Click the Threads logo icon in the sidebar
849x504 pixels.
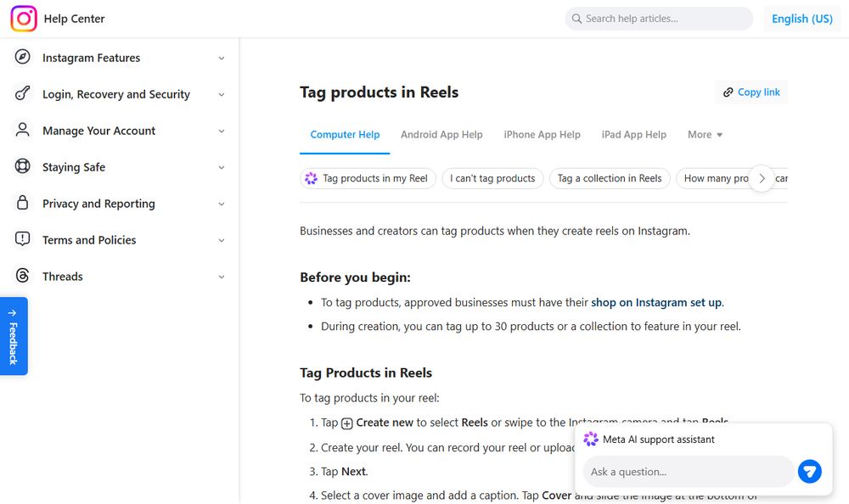pyautogui.click(x=23, y=276)
